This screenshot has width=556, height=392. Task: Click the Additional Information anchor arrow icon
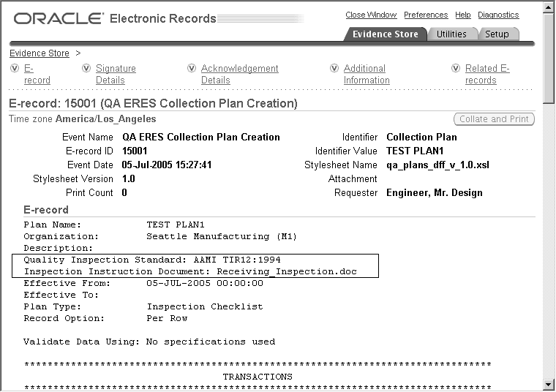[334, 68]
